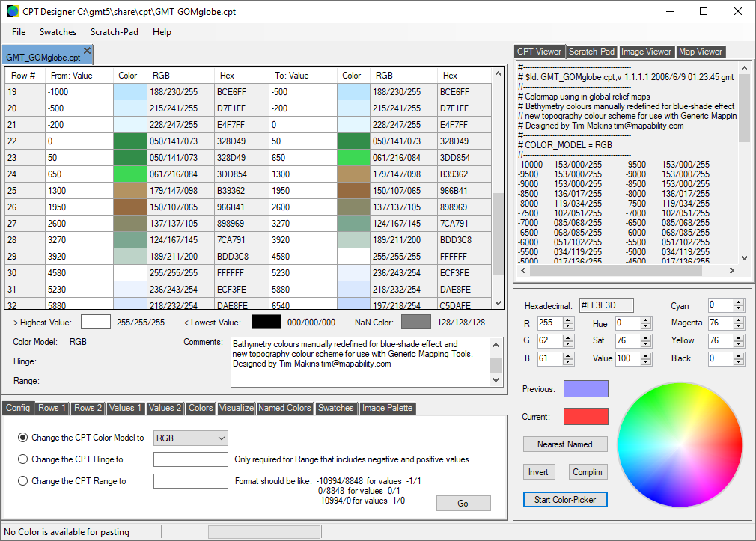Select Change the CPT Color Model radio
This screenshot has width=756, height=541.
pyautogui.click(x=22, y=438)
